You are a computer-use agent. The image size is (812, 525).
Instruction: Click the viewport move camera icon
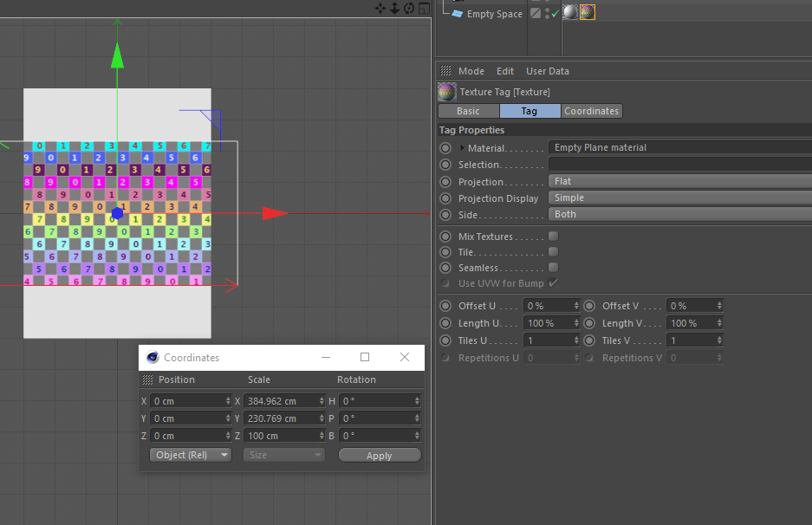click(x=380, y=8)
